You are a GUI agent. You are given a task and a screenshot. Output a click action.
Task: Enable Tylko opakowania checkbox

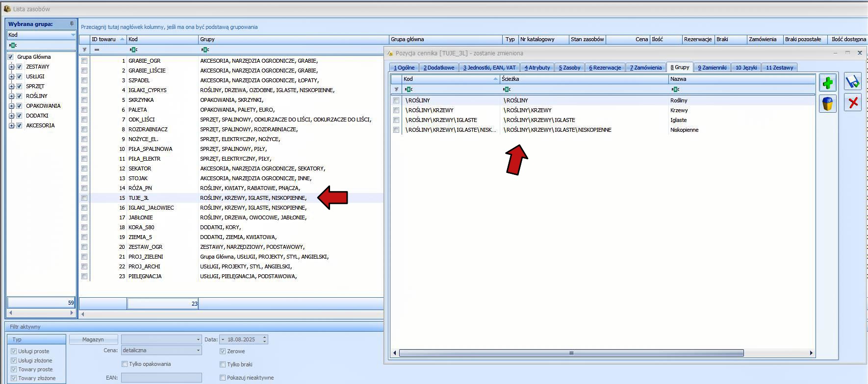(x=125, y=364)
